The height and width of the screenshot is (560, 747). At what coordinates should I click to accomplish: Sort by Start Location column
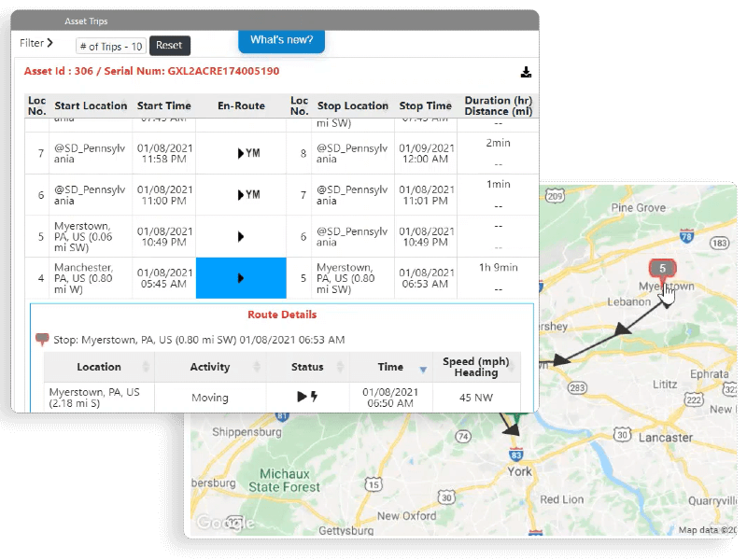tap(91, 105)
